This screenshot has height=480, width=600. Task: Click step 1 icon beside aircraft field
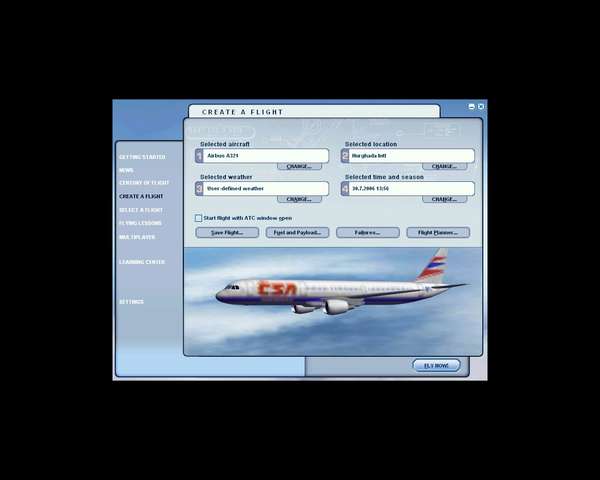coord(199,156)
